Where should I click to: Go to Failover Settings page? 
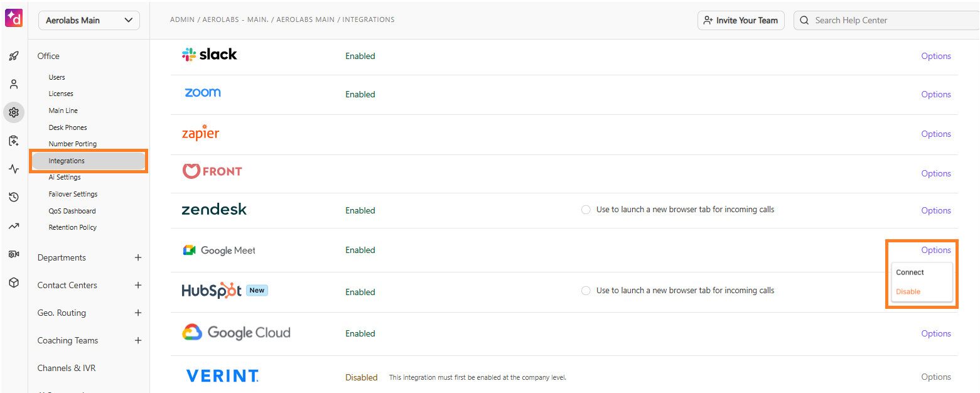[73, 194]
